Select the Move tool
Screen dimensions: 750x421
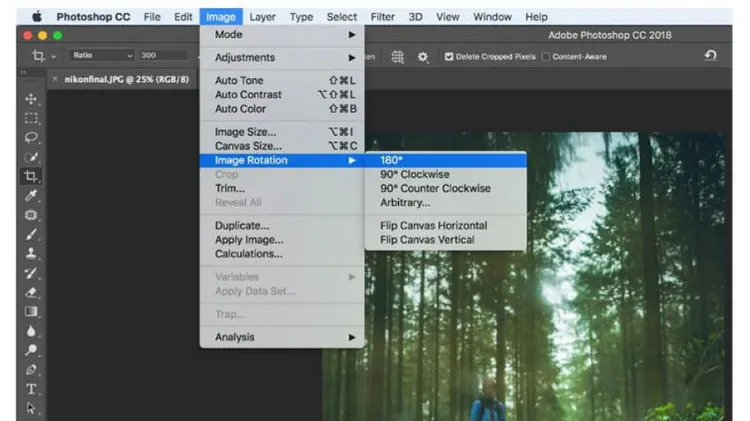(31, 99)
